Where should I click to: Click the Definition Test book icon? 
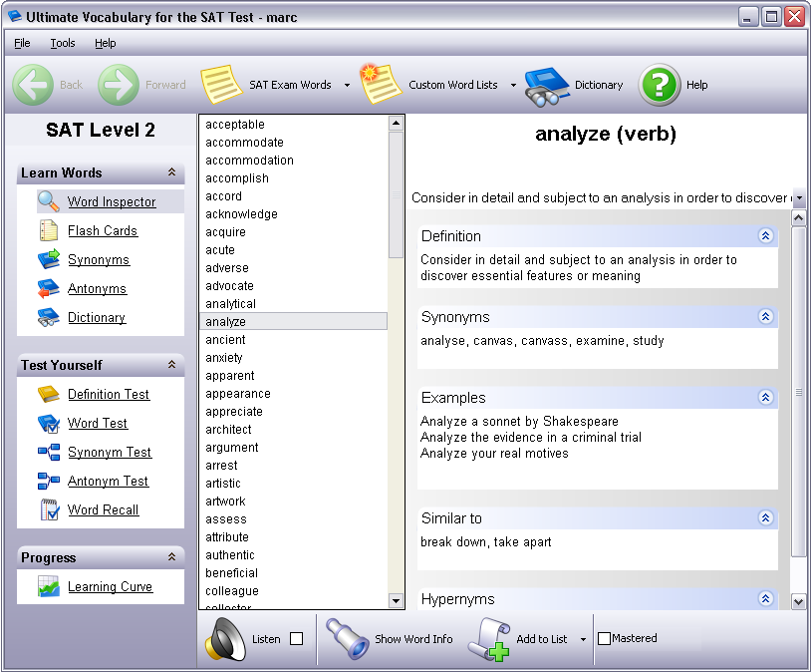click(49, 394)
